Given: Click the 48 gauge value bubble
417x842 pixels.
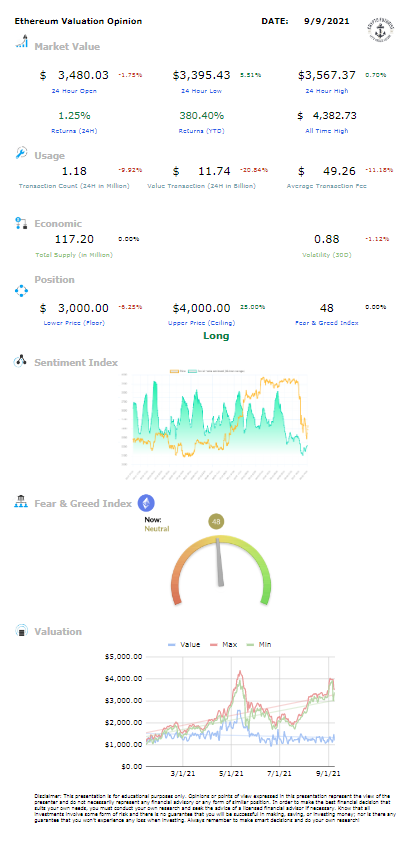Looking at the screenshot, I should [217, 521].
